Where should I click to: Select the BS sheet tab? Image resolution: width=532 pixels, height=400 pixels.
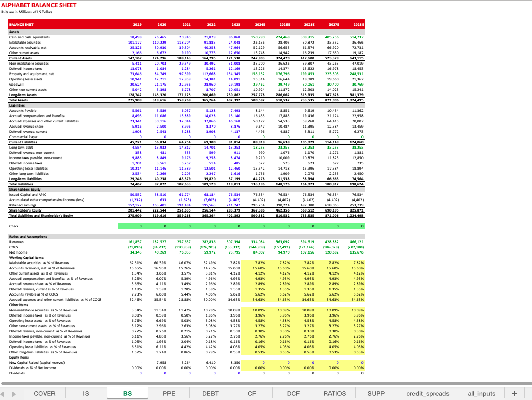tap(127, 393)
